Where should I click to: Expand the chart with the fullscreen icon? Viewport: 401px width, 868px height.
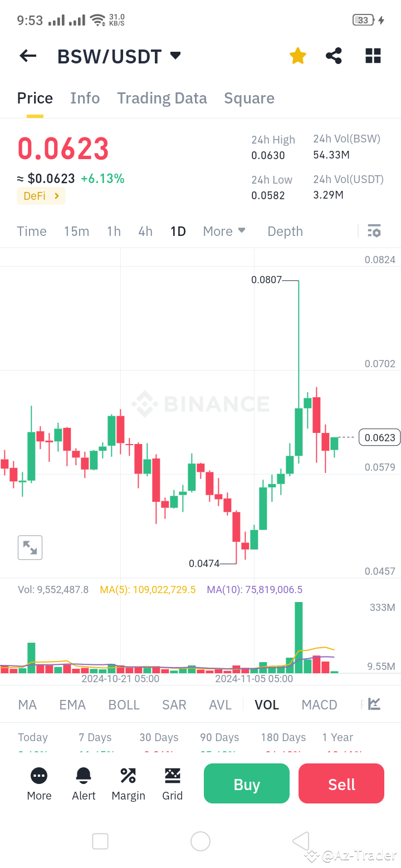click(30, 548)
